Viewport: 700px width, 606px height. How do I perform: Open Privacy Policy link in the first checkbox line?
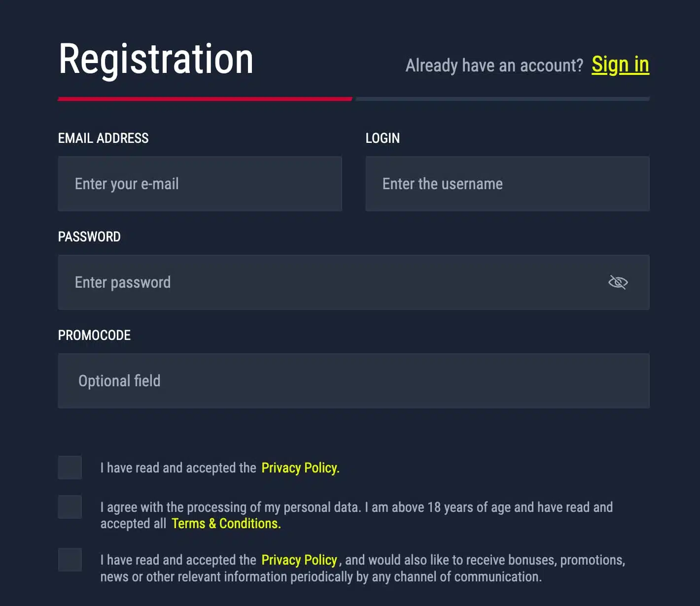(x=300, y=468)
